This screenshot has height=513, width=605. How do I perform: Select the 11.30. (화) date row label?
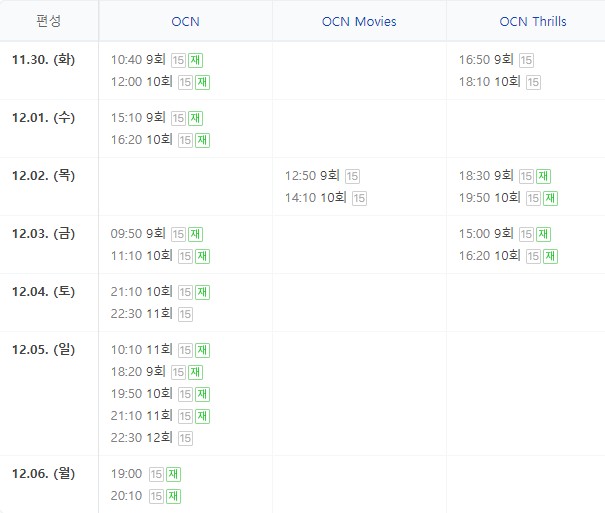[43, 60]
